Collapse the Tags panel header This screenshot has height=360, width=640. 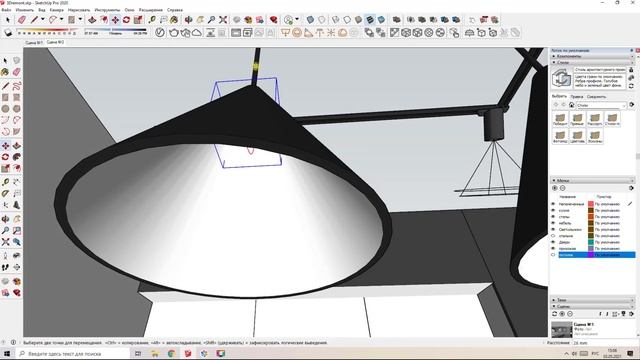592,180
